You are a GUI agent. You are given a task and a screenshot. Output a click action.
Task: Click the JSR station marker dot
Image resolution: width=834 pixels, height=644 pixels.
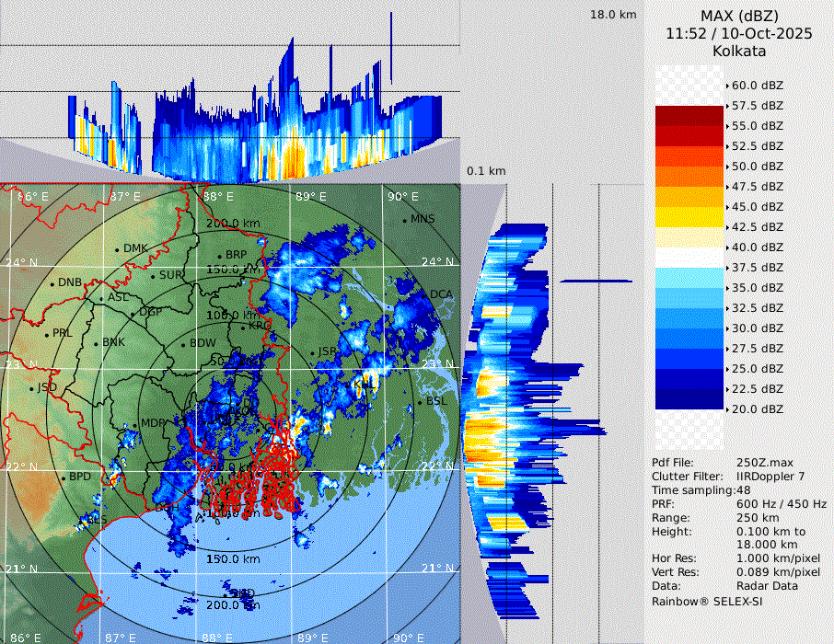pos(312,352)
